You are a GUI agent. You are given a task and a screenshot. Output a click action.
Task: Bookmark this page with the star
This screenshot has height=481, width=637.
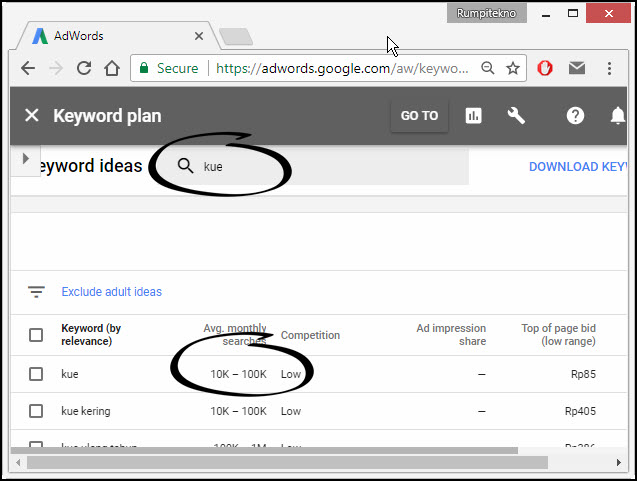(513, 68)
